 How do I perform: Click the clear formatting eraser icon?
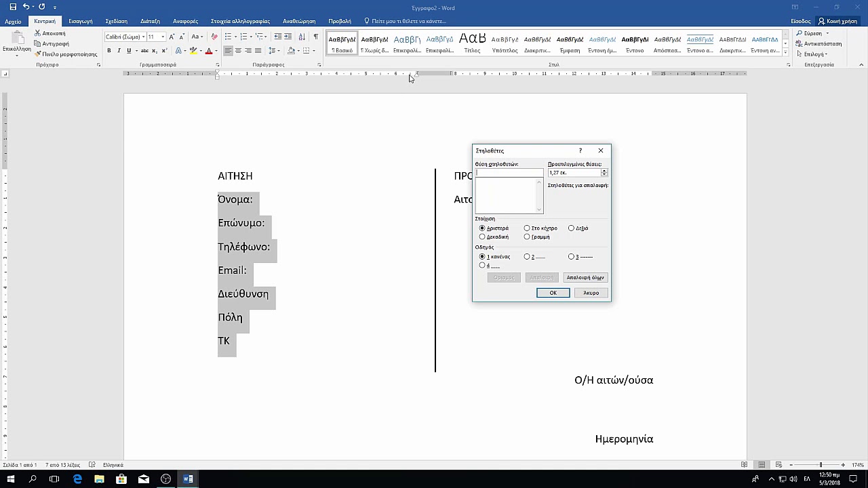214,37
